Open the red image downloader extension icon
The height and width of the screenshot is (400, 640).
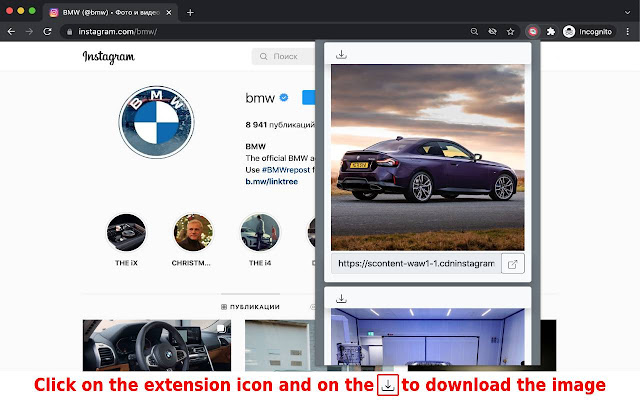(533, 31)
